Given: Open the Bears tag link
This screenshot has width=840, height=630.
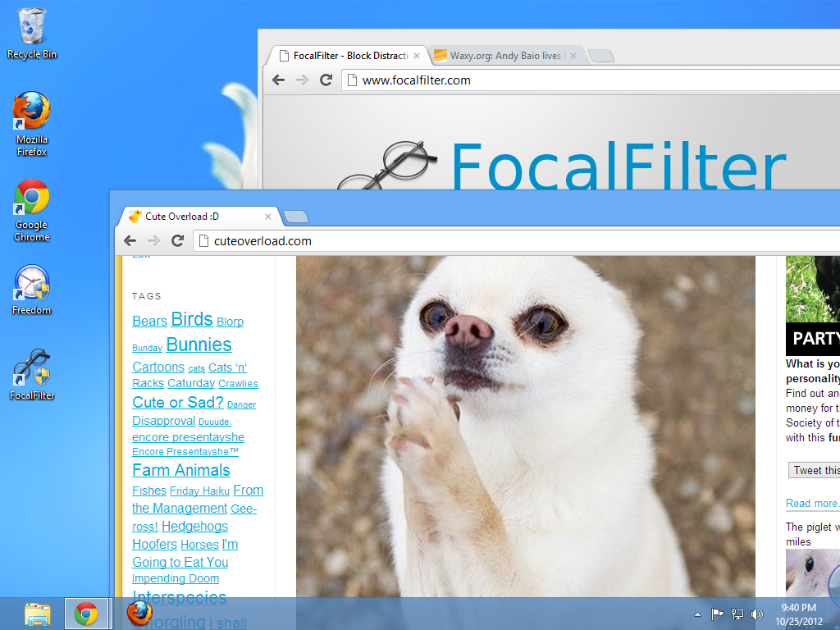Looking at the screenshot, I should click(149, 321).
